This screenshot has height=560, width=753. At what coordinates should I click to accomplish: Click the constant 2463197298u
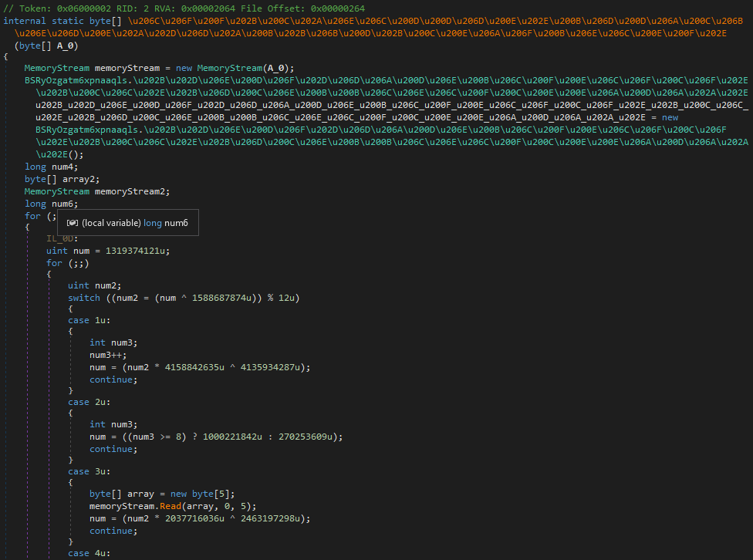[270, 518]
